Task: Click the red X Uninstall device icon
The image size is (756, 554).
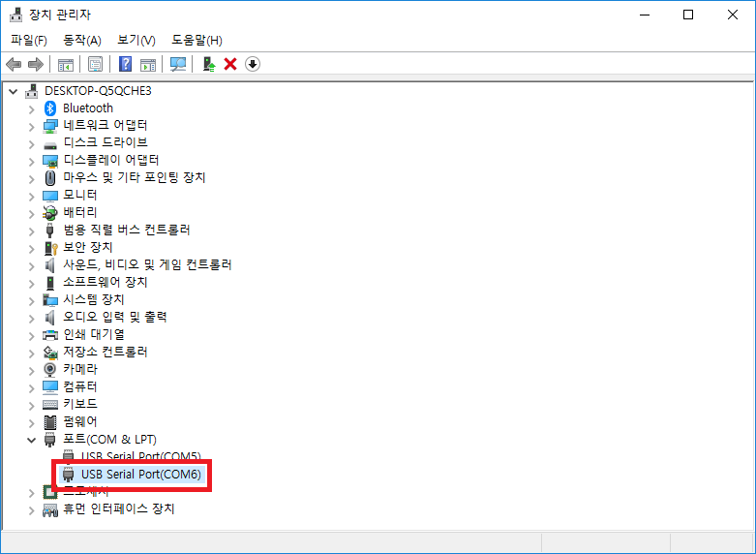Action: 230,64
